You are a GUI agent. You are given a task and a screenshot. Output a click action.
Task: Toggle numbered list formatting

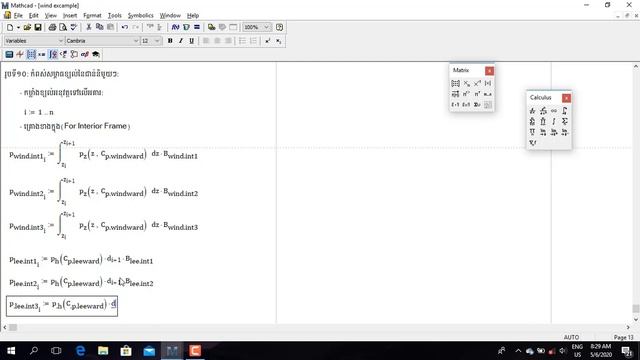(253, 41)
